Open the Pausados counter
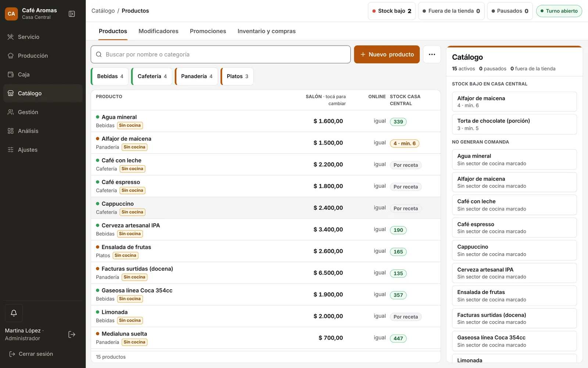 tap(510, 11)
